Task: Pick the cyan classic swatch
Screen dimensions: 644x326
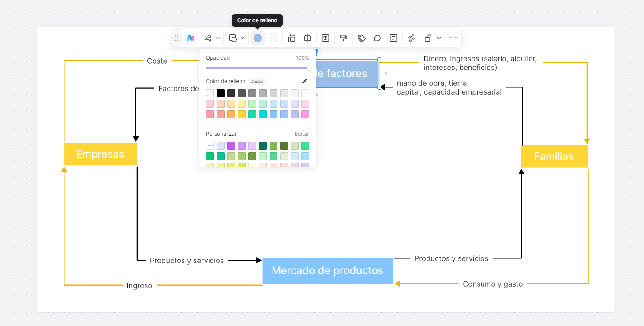Action: coord(263,114)
